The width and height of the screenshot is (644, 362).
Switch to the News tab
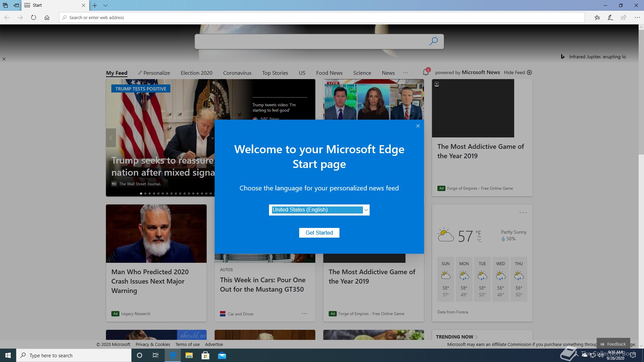[388, 73]
